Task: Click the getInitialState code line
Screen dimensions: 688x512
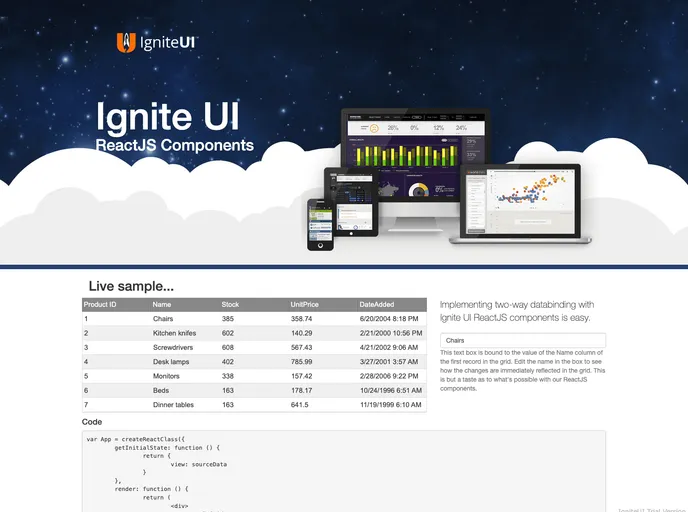Action: point(167,448)
